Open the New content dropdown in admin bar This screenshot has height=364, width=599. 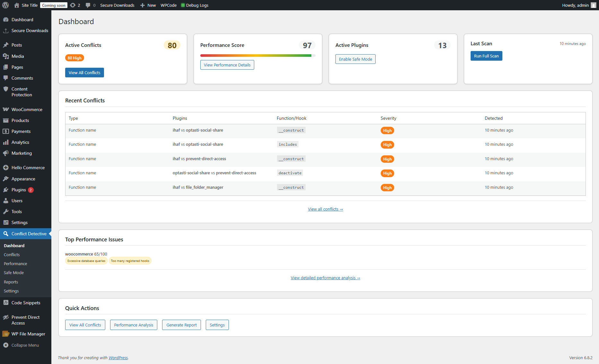tap(148, 5)
